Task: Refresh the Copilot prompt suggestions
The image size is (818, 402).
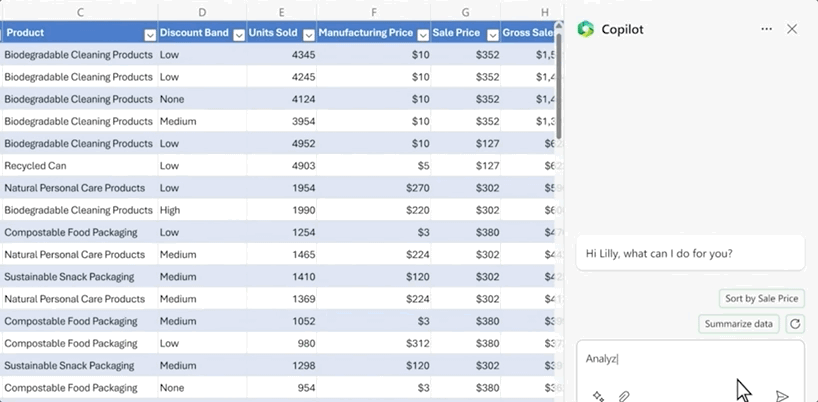Action: pyautogui.click(x=795, y=324)
